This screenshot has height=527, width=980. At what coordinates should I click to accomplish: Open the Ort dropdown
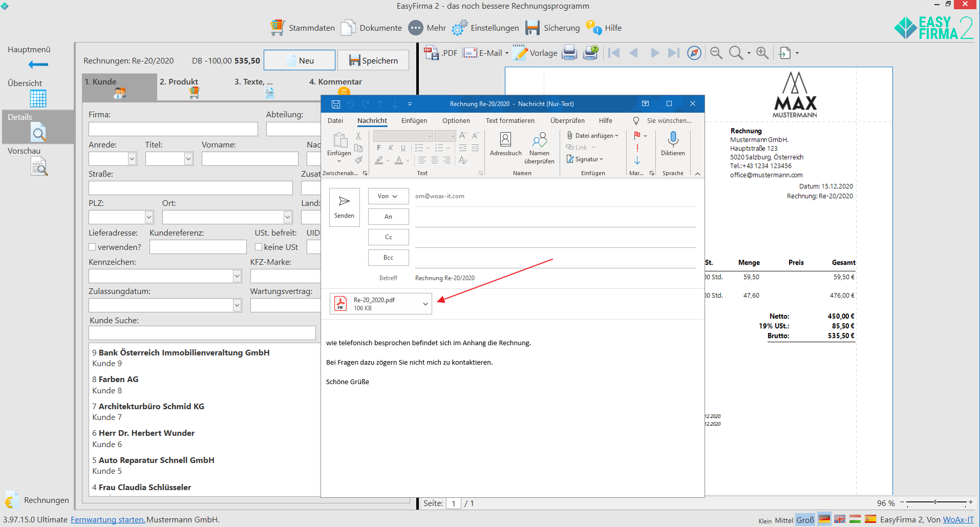tap(288, 217)
